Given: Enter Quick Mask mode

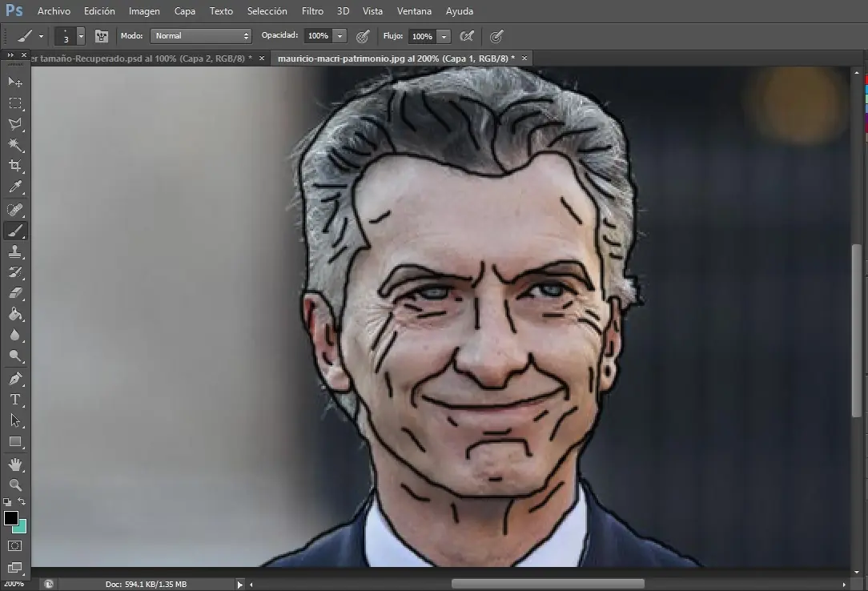Looking at the screenshot, I should (x=15, y=546).
